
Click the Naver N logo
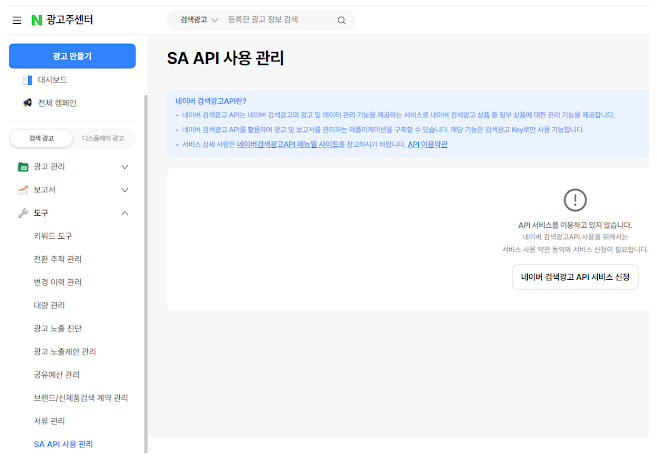[x=37, y=20]
